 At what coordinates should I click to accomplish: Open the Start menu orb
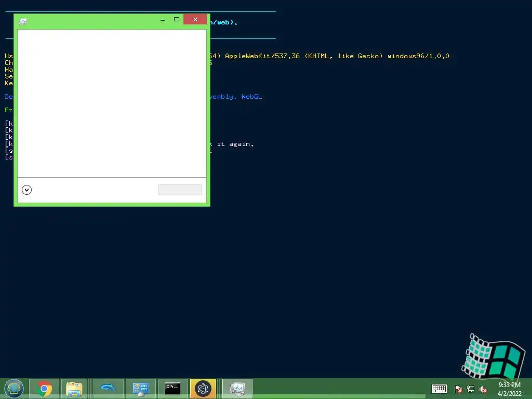[14, 389]
